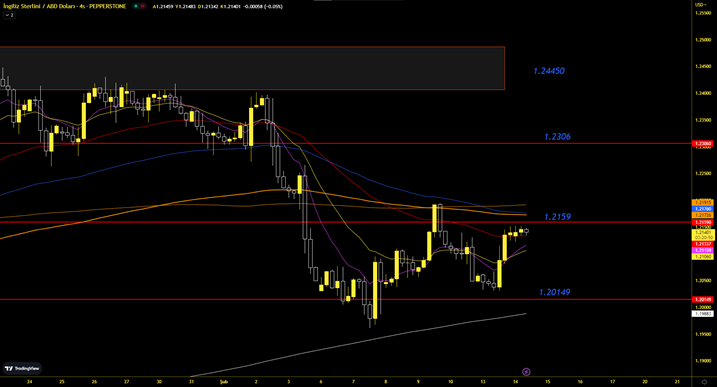Select the gray rectangle resistance zone
The width and height of the screenshot is (717, 387).
click(252, 68)
